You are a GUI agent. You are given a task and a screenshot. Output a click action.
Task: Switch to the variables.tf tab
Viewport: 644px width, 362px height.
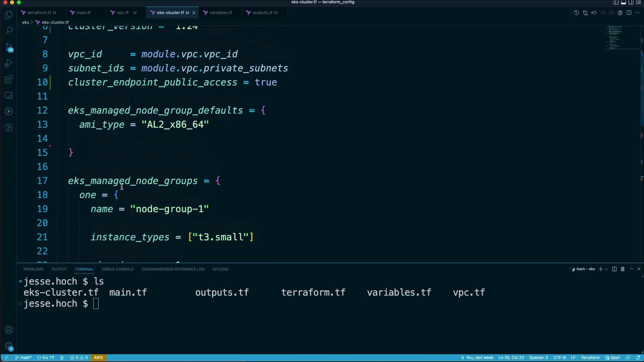(220, 13)
